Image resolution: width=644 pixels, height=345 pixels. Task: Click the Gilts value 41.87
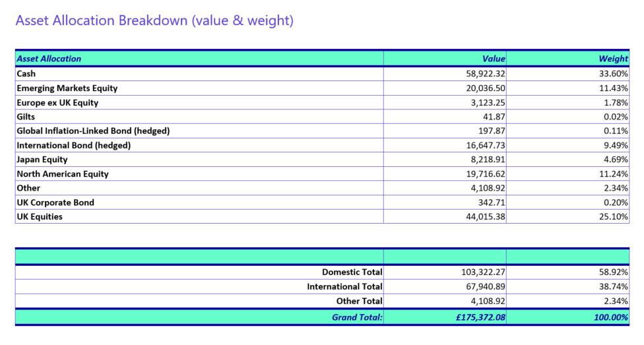(494, 117)
